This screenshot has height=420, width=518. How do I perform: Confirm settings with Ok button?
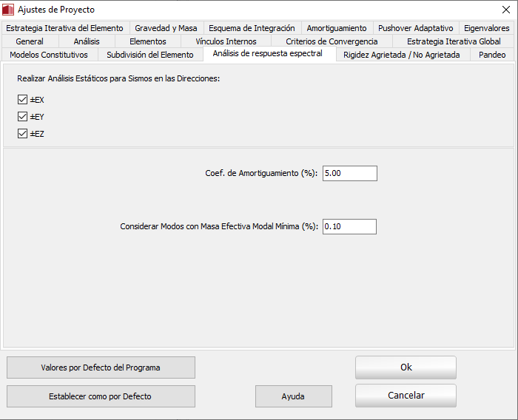(406, 367)
